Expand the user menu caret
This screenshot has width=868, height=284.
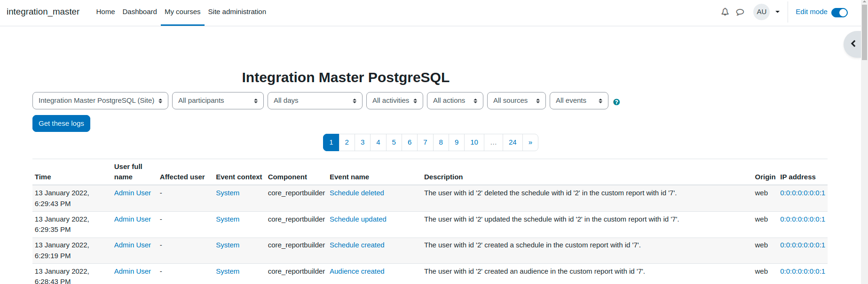(778, 12)
